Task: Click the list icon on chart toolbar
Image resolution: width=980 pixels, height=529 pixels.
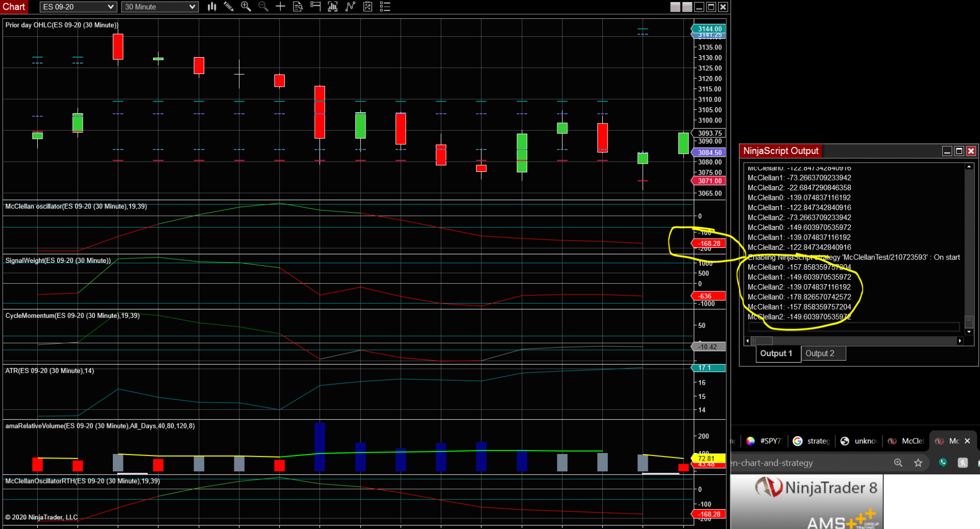Action: tap(385, 7)
